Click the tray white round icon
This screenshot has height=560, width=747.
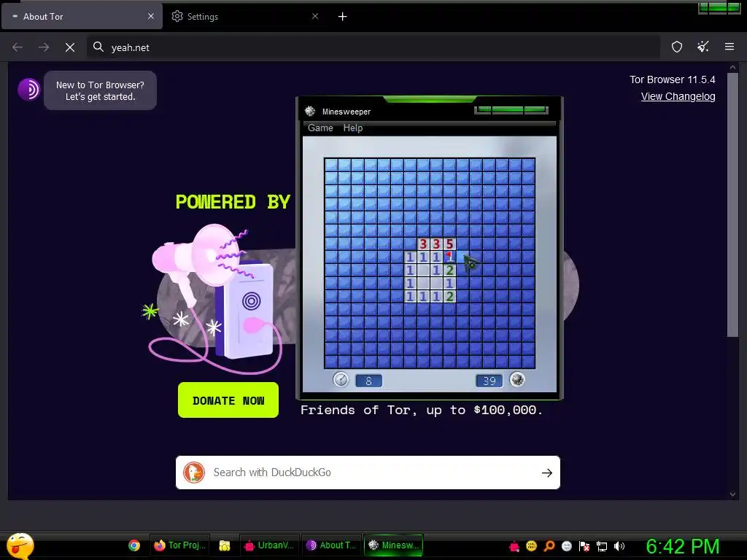click(x=566, y=546)
